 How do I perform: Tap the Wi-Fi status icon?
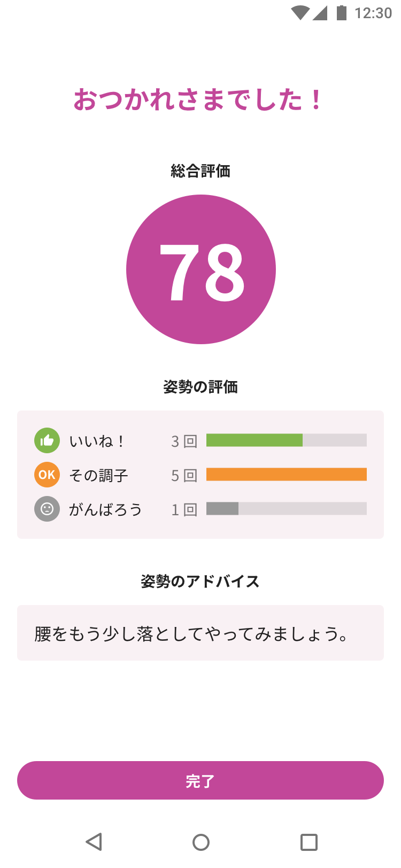tap(300, 13)
